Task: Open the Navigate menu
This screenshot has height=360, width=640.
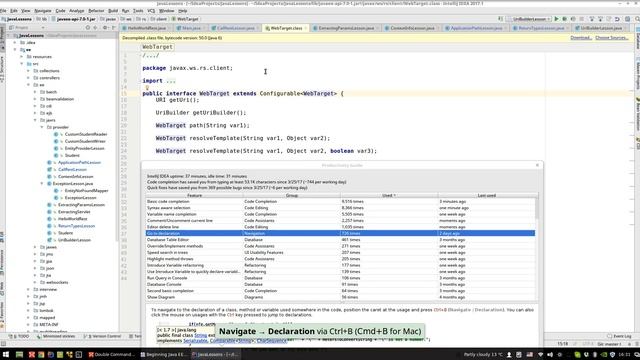Action: coord(42,11)
